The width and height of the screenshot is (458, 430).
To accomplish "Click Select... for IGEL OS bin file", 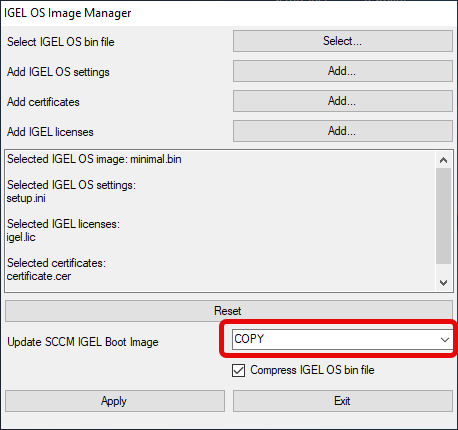I will [x=343, y=41].
